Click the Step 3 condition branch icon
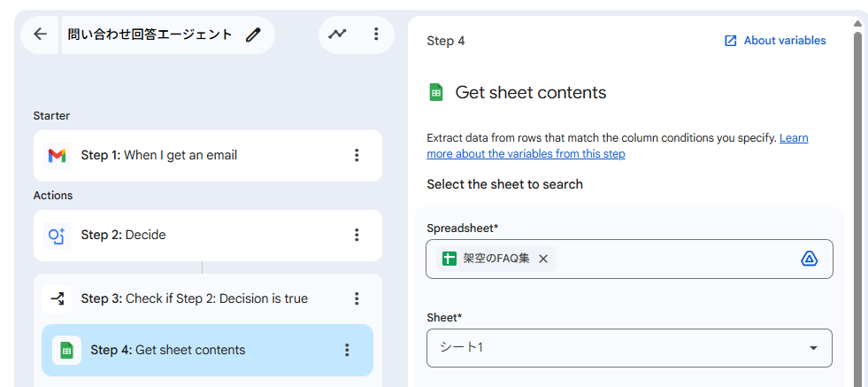The image size is (868, 387). [x=58, y=299]
